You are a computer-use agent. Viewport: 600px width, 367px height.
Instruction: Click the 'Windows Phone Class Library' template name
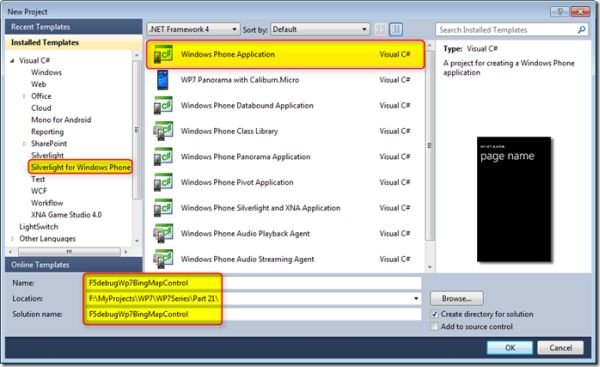point(229,131)
